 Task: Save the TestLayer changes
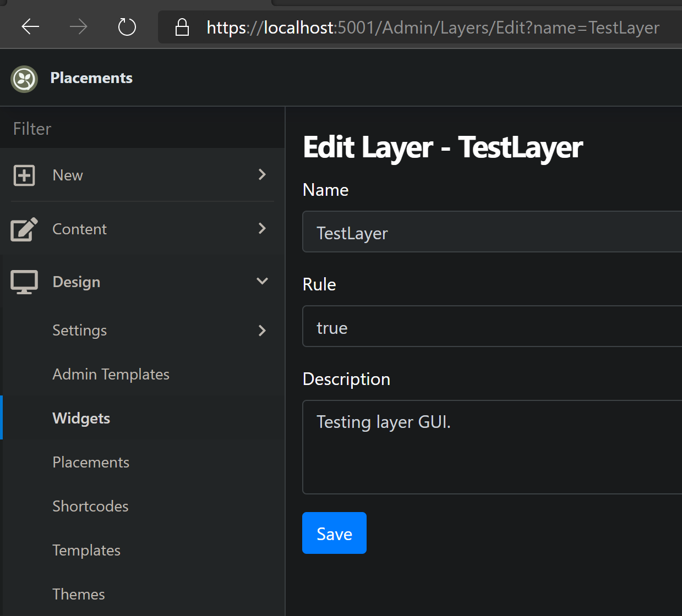pyautogui.click(x=334, y=533)
